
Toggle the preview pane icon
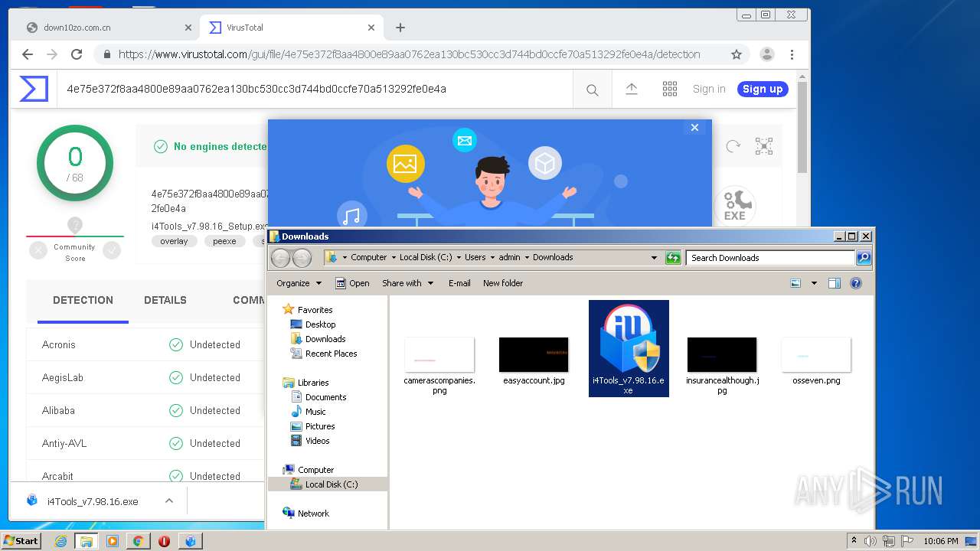pyautogui.click(x=835, y=283)
